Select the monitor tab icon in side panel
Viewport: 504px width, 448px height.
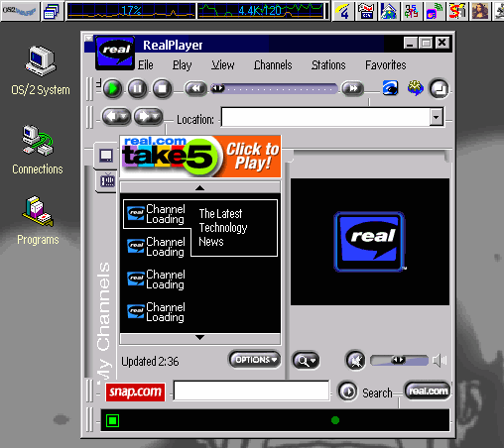[106, 156]
